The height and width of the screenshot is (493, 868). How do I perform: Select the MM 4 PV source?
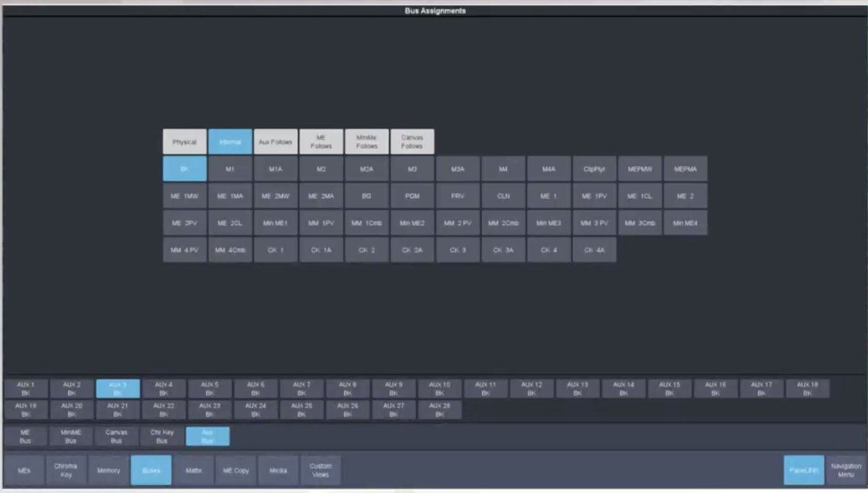point(184,250)
